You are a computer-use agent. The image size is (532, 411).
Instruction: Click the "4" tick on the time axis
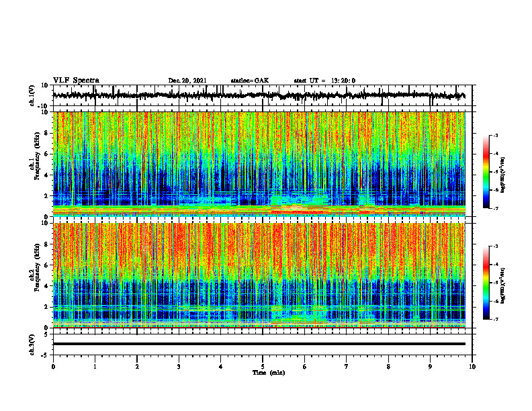pyautogui.click(x=221, y=367)
